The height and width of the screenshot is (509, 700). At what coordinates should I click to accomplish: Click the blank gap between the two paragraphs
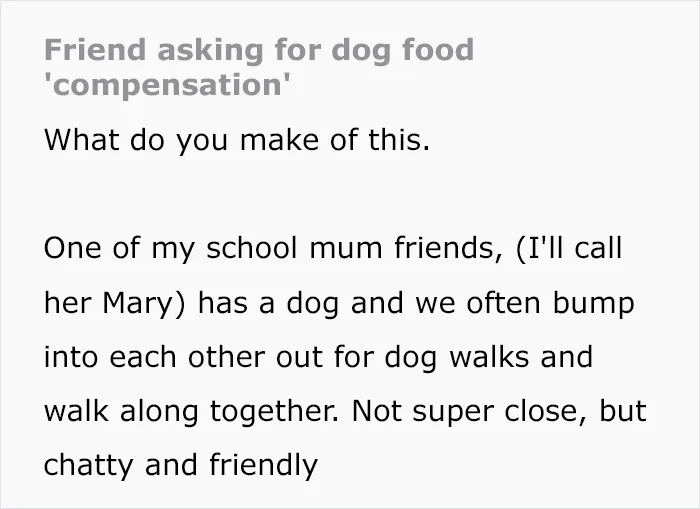(350, 194)
